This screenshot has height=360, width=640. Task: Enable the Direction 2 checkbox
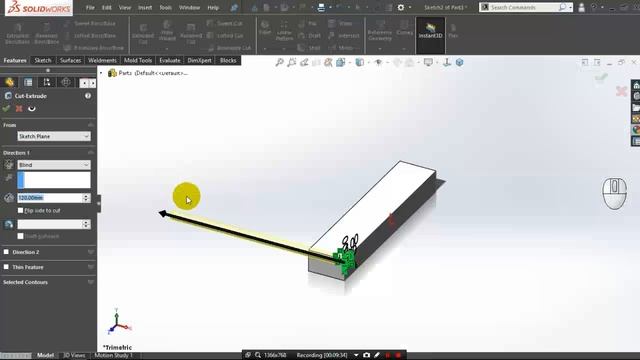[6, 252]
